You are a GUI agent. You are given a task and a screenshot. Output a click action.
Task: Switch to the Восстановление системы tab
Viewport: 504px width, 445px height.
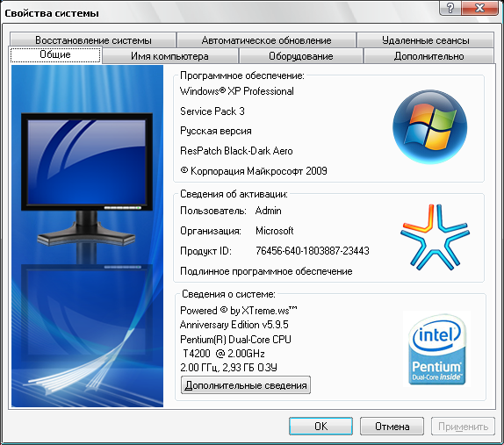pyautogui.click(x=93, y=40)
